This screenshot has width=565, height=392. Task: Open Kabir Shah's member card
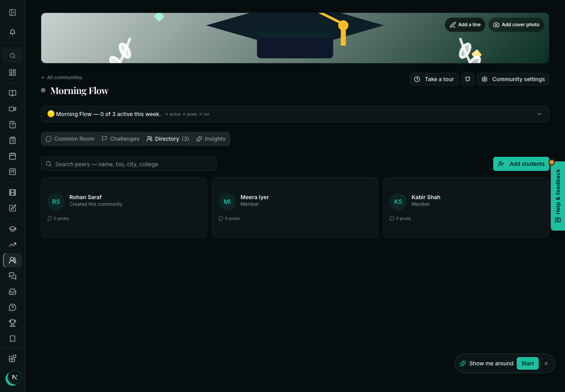[x=466, y=207]
